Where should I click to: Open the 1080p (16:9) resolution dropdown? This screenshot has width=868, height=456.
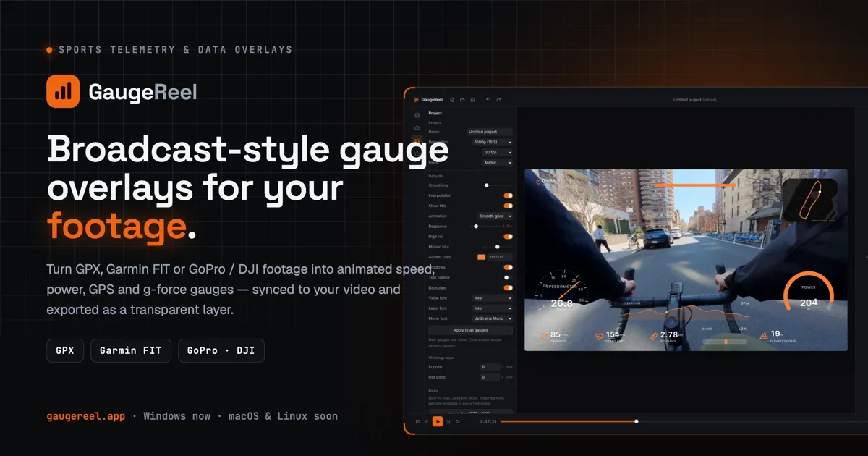pyautogui.click(x=492, y=142)
